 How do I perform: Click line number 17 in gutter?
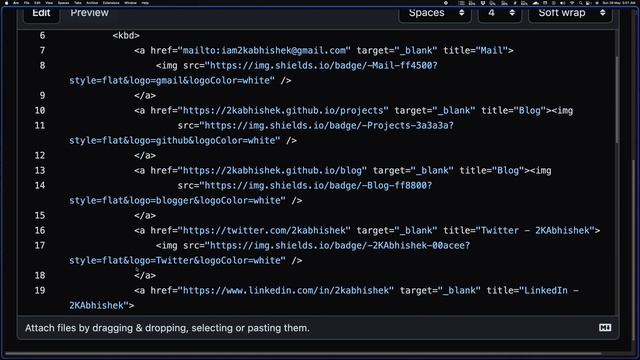click(40, 246)
